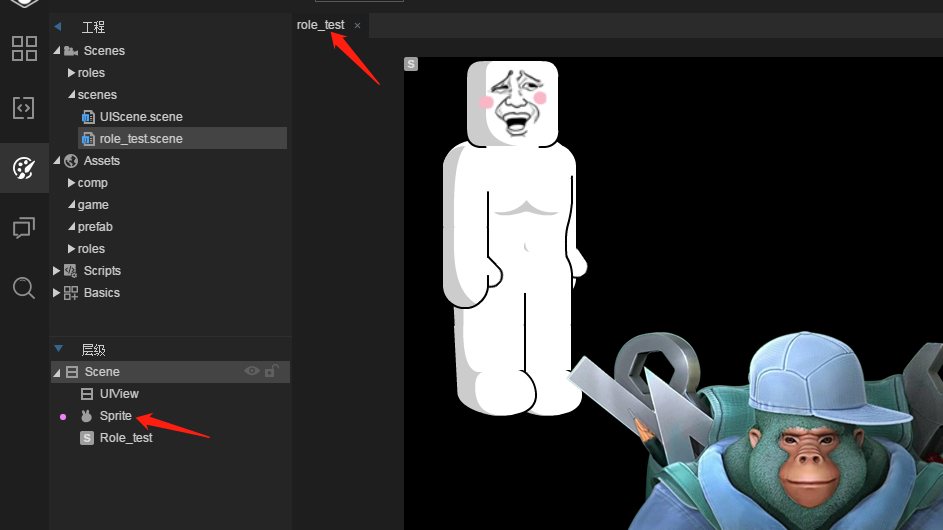Expand the comp folder

71,183
